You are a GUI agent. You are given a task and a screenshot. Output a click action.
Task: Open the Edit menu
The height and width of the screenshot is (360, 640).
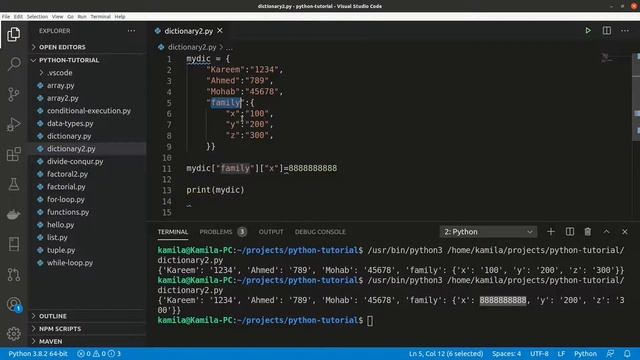[x=18, y=16]
